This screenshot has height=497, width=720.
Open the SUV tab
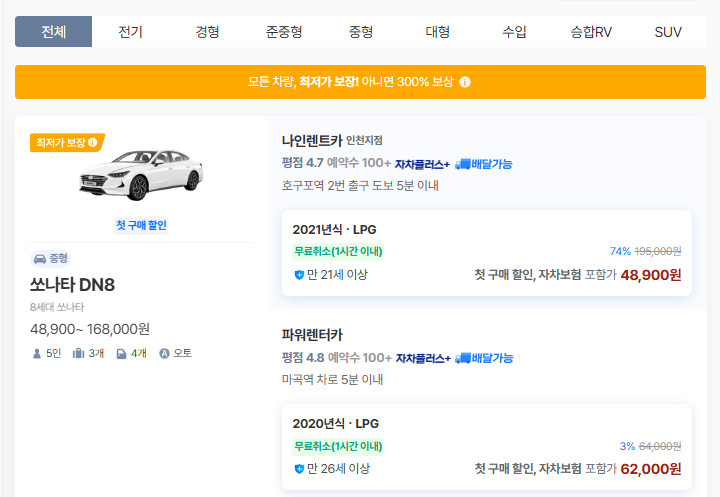668,32
